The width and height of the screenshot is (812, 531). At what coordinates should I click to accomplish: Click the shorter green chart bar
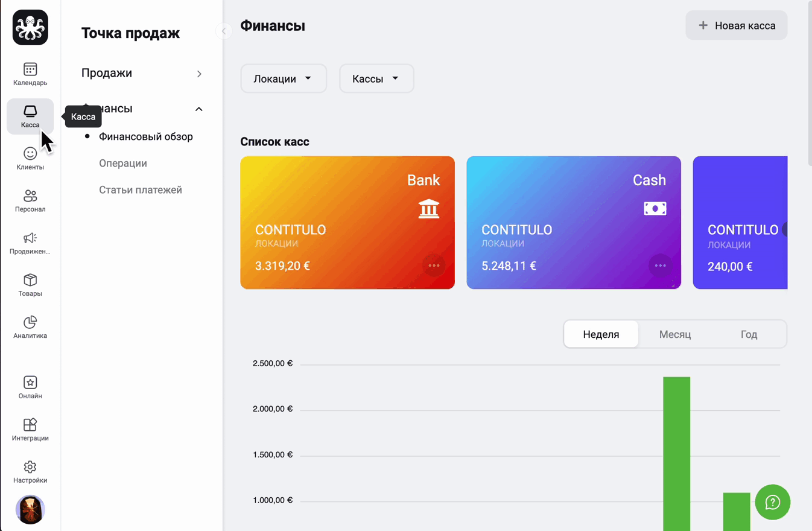[737, 512]
